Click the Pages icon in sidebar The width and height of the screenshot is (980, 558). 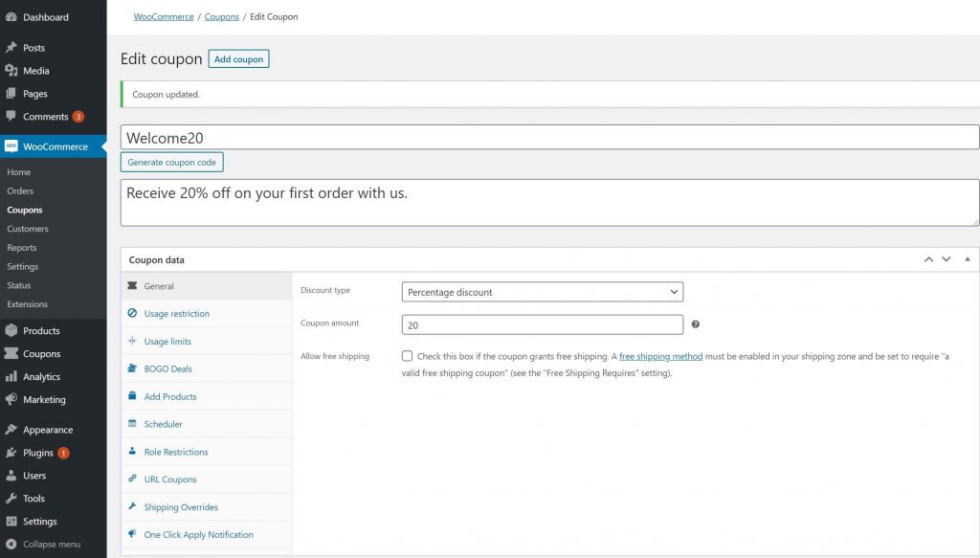(11, 94)
